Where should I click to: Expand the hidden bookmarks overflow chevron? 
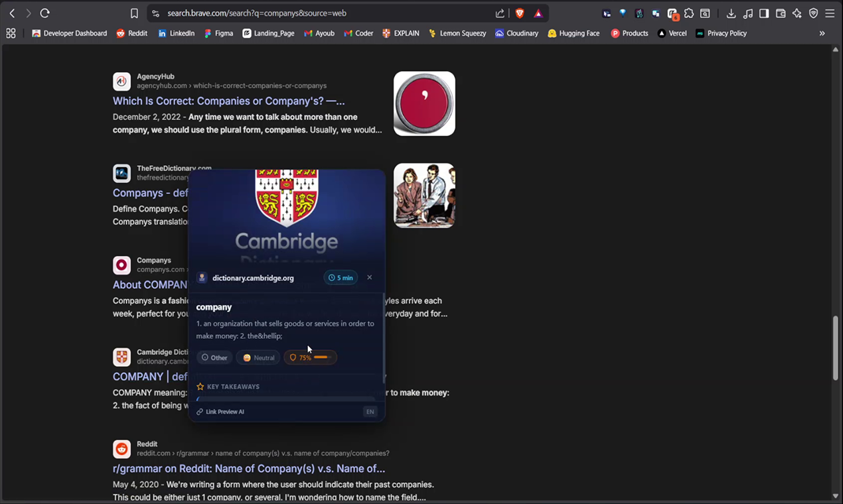(x=822, y=33)
